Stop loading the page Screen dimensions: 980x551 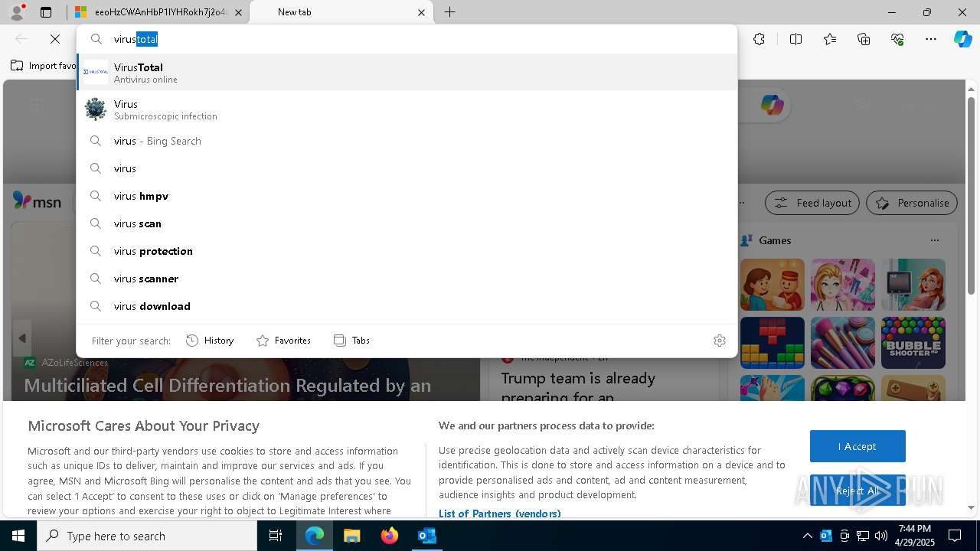click(x=55, y=39)
